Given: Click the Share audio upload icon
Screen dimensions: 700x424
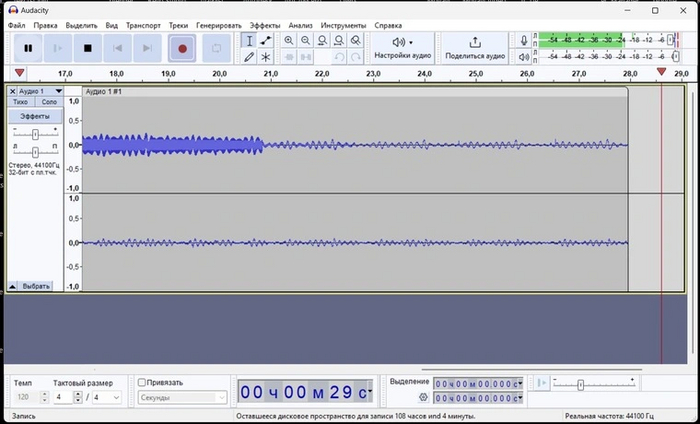Looking at the screenshot, I should (474, 42).
